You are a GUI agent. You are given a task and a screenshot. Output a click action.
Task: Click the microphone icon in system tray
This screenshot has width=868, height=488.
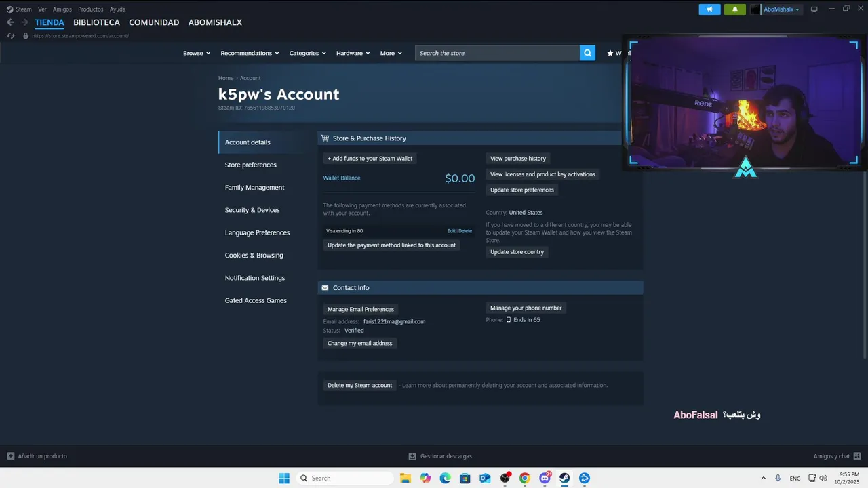(778, 478)
